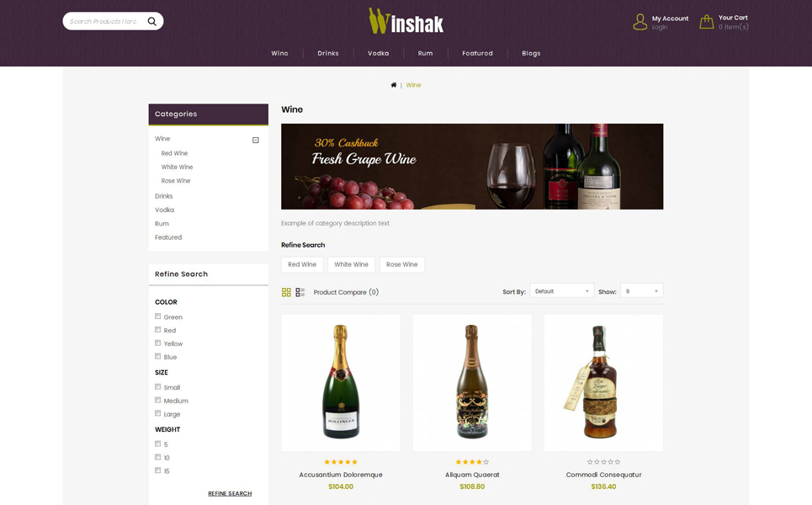
Task: Open the Show count dropdown
Action: point(642,291)
